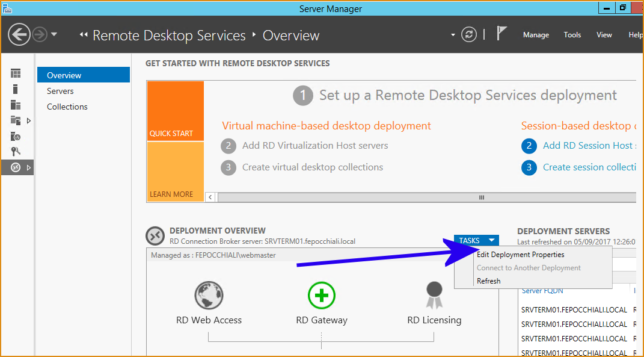Open the notifications flag
The width and height of the screenshot is (644, 357).
(x=501, y=33)
